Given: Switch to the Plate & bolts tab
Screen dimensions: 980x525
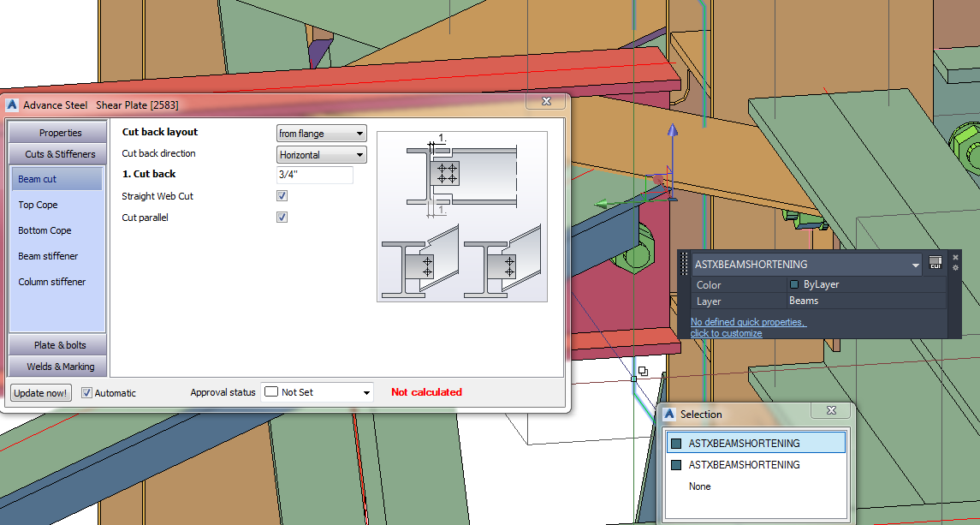Looking at the screenshot, I should [56, 345].
